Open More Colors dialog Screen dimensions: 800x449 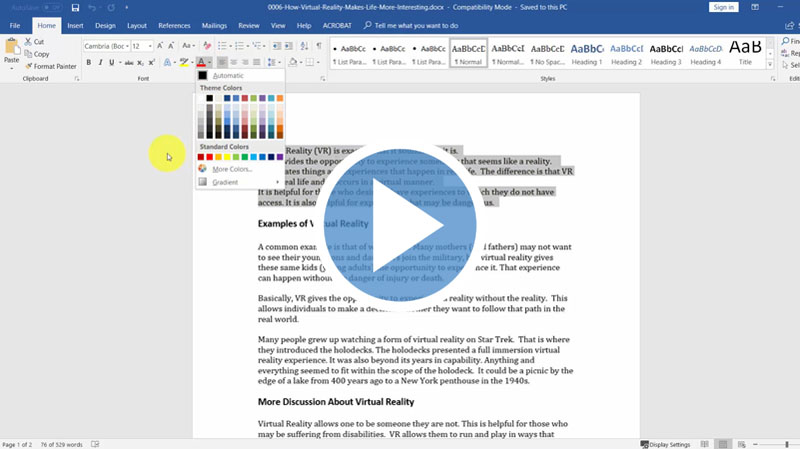(x=232, y=169)
